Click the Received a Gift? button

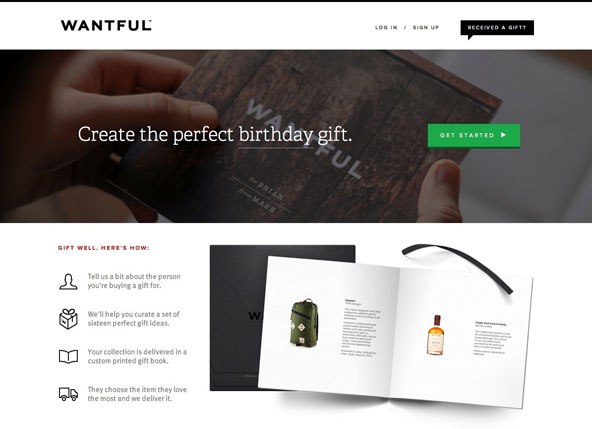pos(497,28)
